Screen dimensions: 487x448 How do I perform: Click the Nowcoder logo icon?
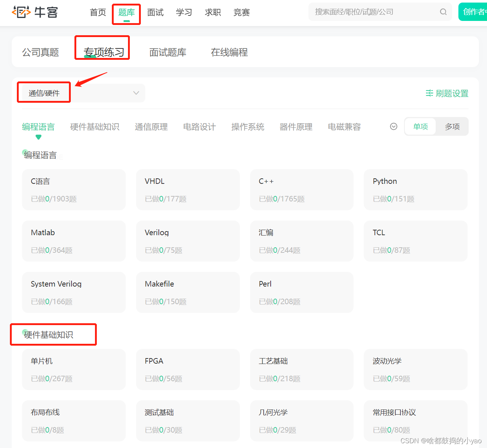[21, 12]
